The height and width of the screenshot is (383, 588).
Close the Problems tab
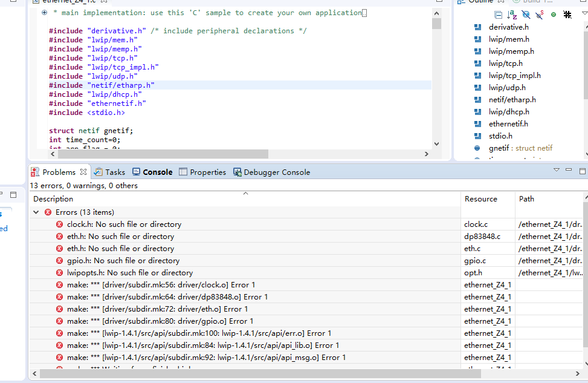(83, 172)
